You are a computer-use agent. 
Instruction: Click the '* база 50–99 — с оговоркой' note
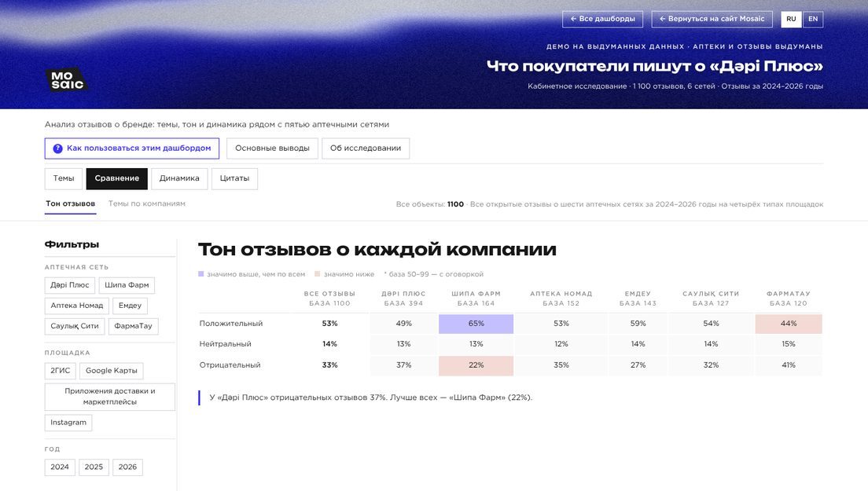pos(433,274)
